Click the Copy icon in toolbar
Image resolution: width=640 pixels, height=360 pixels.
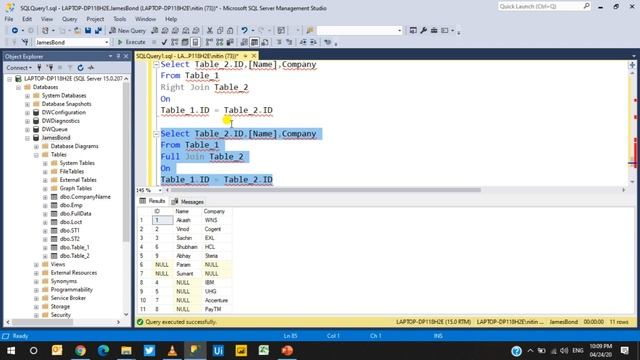click(220, 31)
